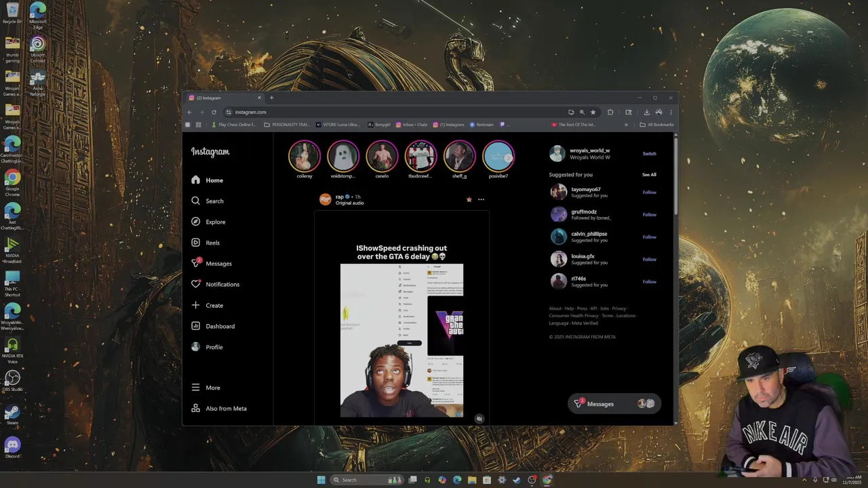Open Also from Meta menu
868x488 pixels.
pyautogui.click(x=219, y=409)
